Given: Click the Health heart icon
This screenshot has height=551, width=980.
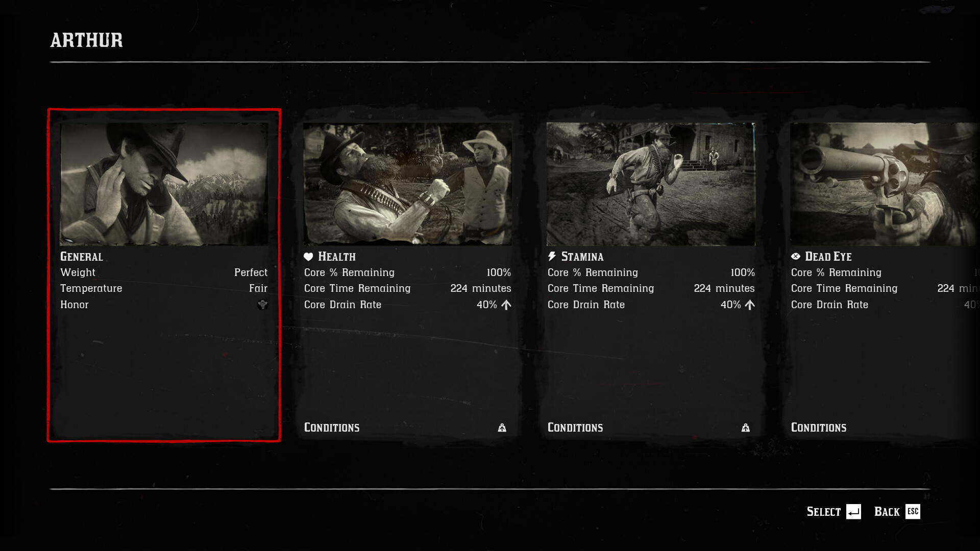Looking at the screenshot, I should 308,257.
